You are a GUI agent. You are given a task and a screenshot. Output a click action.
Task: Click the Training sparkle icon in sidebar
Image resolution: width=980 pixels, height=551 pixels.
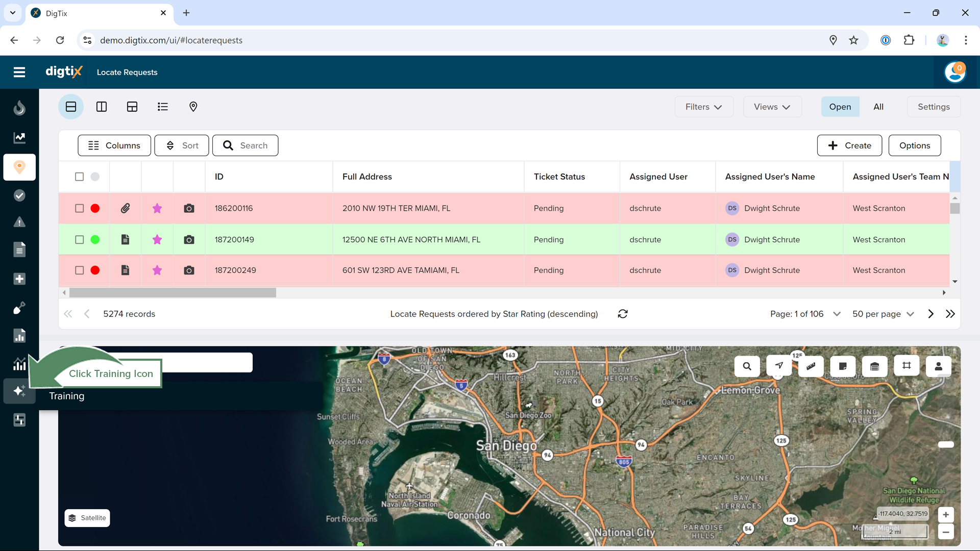pyautogui.click(x=19, y=391)
